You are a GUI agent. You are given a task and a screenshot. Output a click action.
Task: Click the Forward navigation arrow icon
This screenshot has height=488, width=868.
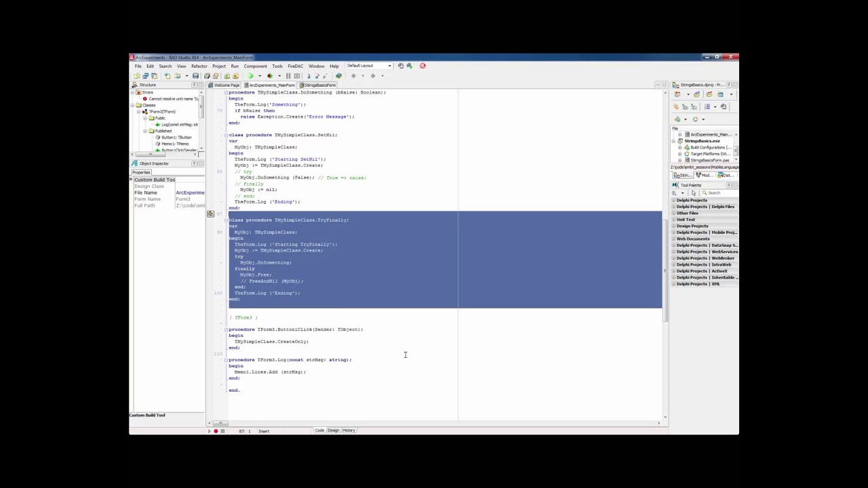(x=373, y=76)
